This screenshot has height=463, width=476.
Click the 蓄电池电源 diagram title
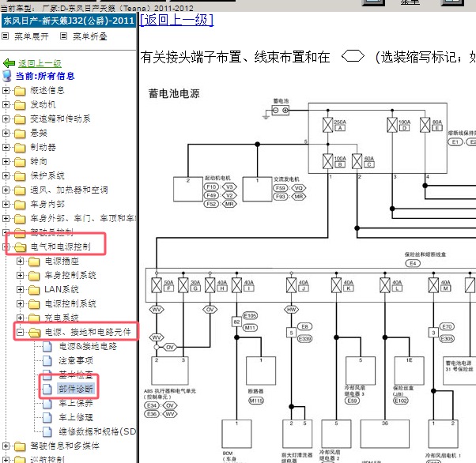(x=174, y=93)
